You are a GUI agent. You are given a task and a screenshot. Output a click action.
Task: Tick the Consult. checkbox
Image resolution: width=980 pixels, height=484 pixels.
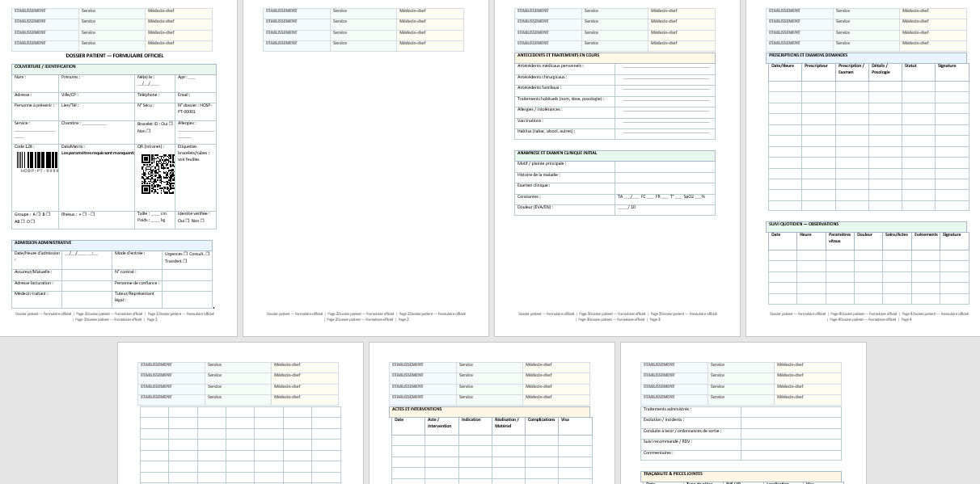[207, 254]
